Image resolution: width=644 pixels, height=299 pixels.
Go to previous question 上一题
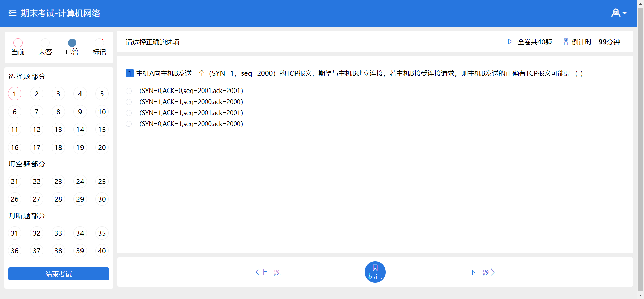click(268, 272)
